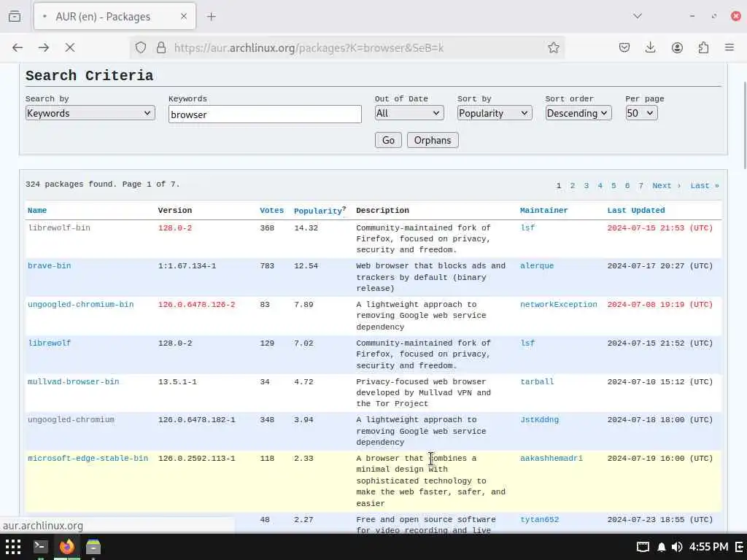
Task: Close the AUR Packages tab
Action: pos(183,16)
